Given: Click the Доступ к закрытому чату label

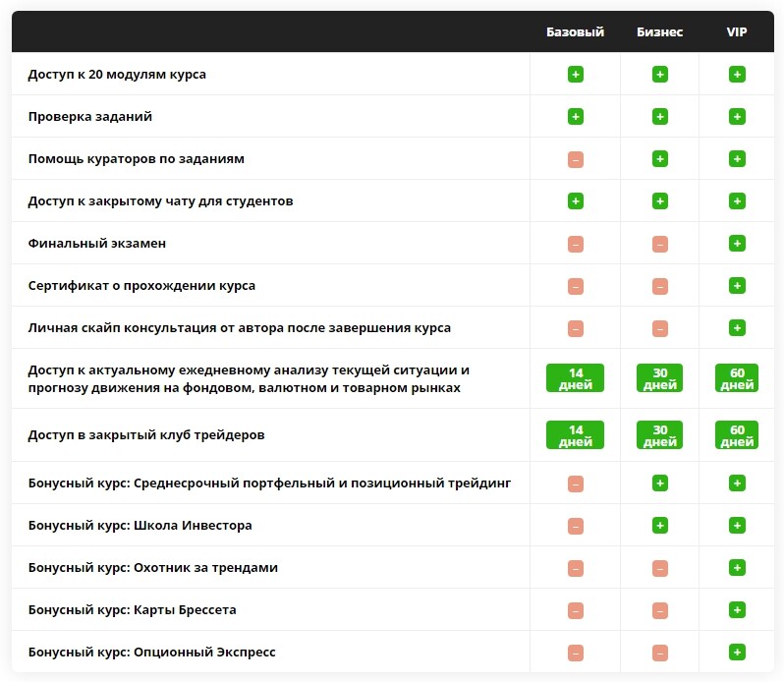Looking at the screenshot, I should [160, 201].
